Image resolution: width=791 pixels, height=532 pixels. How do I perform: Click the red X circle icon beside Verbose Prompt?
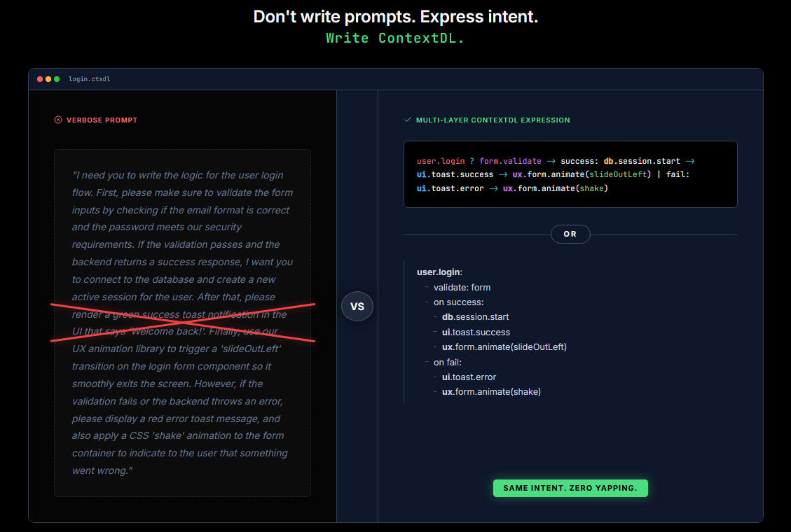58,120
